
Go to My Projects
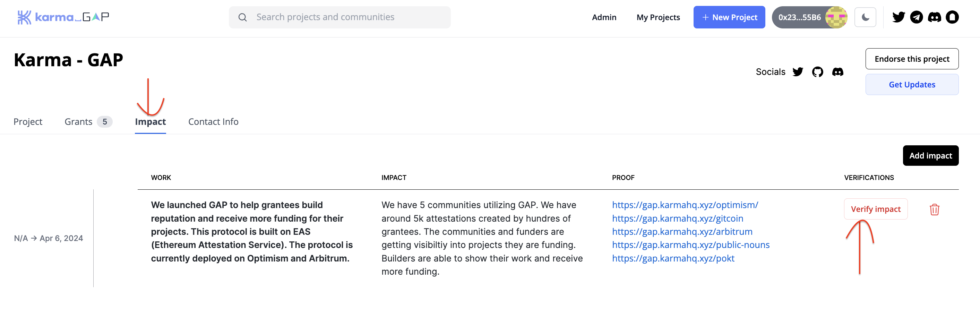658,17
